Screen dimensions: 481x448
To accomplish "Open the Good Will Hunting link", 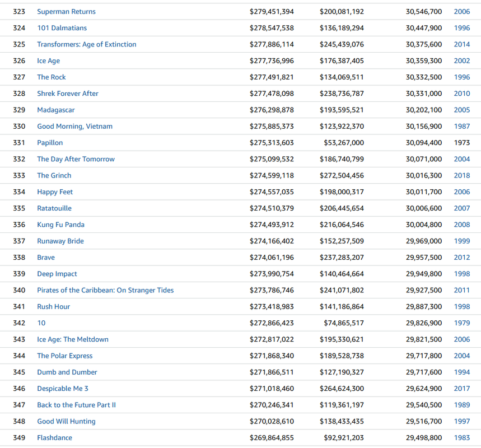I will click(x=66, y=421).
